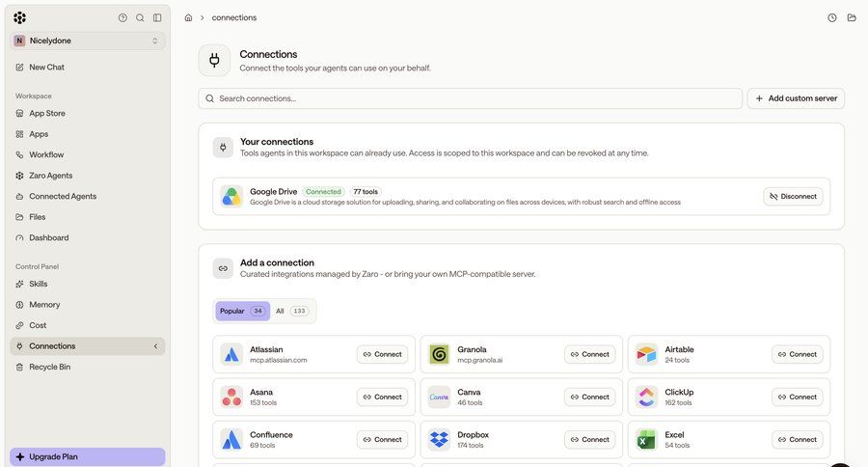This screenshot has width=868, height=467.
Task: Open Connected Agents
Action: pos(88,196)
